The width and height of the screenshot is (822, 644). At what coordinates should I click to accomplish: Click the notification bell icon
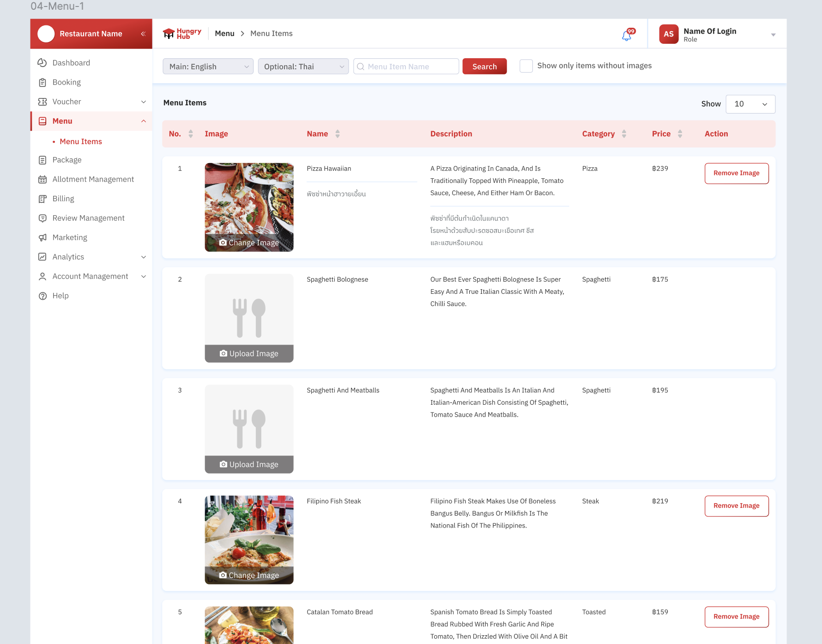tap(627, 35)
